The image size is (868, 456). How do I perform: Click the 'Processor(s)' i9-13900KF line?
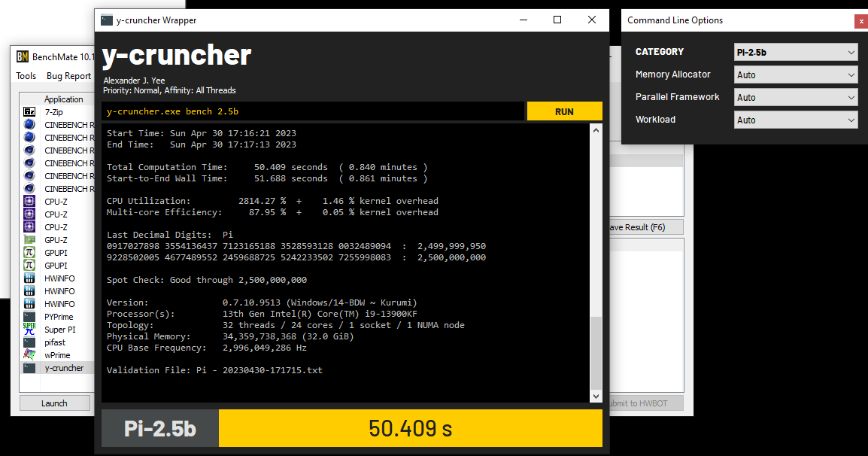pos(262,314)
